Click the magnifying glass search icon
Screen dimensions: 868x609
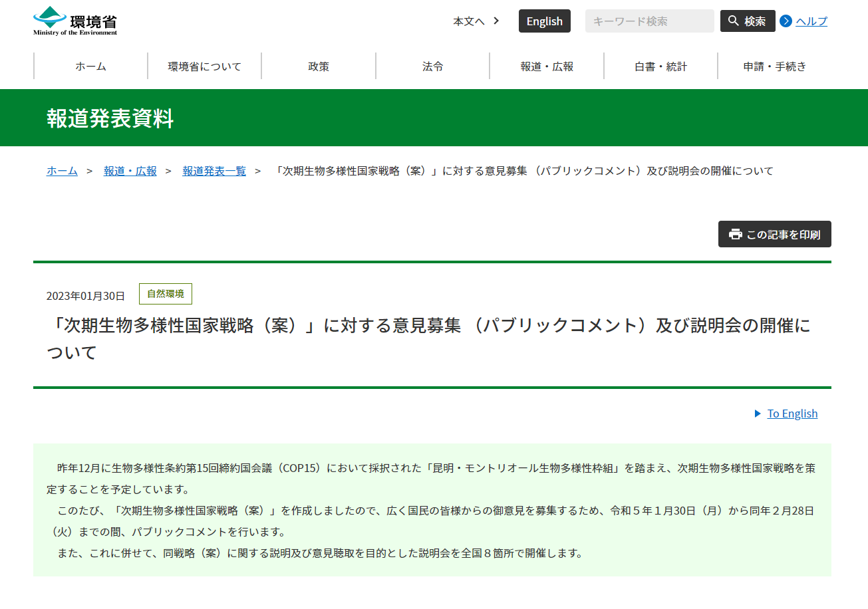734,21
